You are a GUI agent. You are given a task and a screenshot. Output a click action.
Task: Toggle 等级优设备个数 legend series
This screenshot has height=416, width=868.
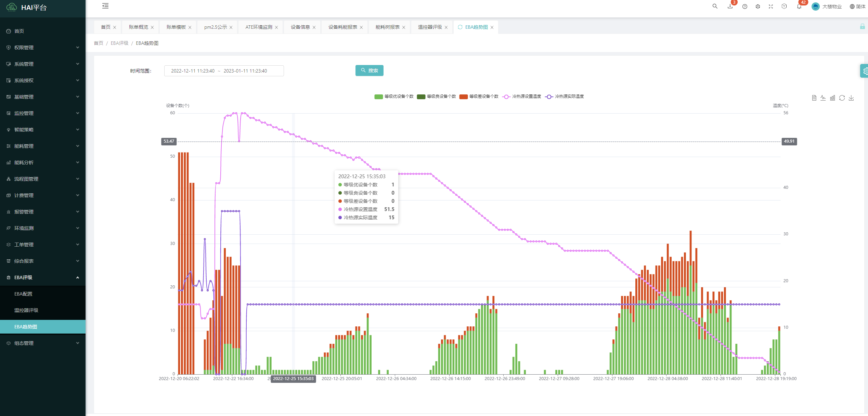394,96
